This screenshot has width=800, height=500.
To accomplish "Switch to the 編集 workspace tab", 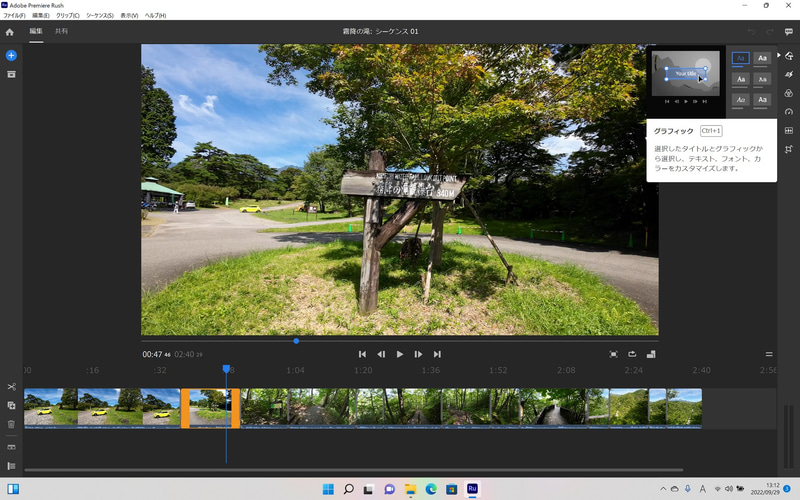I will [36, 31].
